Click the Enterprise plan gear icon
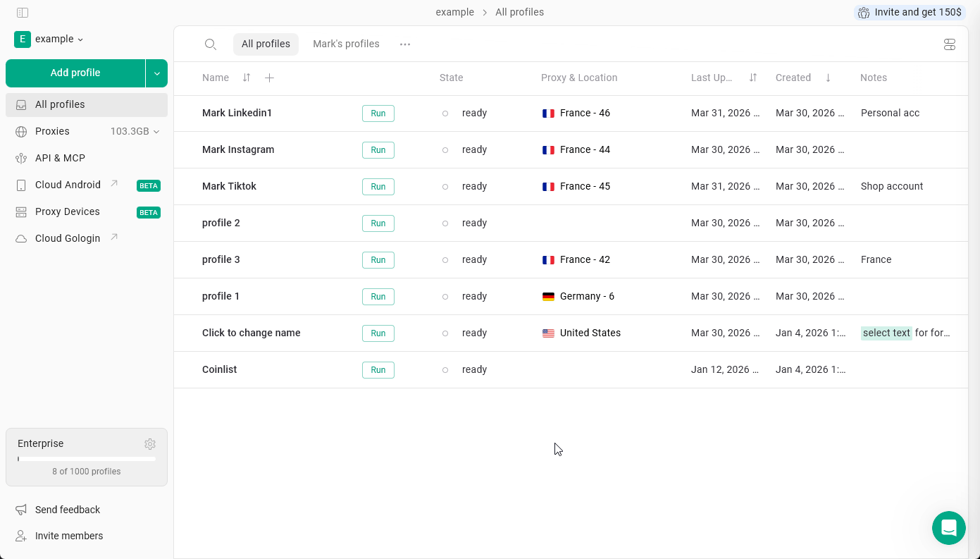This screenshot has width=980, height=559. click(150, 444)
